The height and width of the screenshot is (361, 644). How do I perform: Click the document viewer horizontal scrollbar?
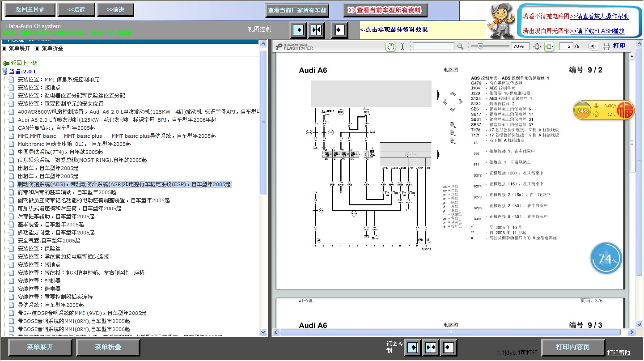453,332
